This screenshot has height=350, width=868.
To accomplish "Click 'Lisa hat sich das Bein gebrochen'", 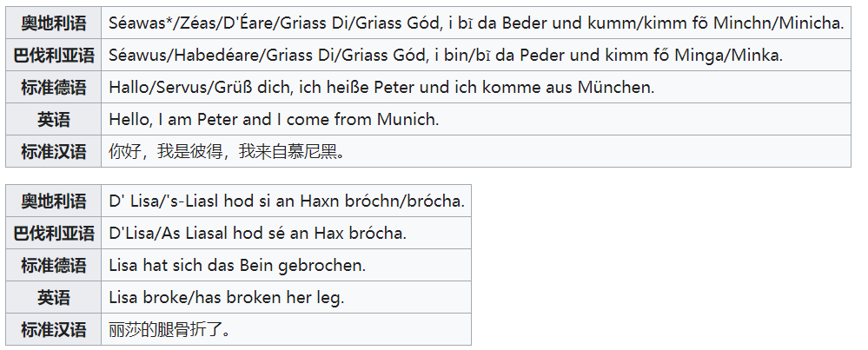I will click(237, 265).
